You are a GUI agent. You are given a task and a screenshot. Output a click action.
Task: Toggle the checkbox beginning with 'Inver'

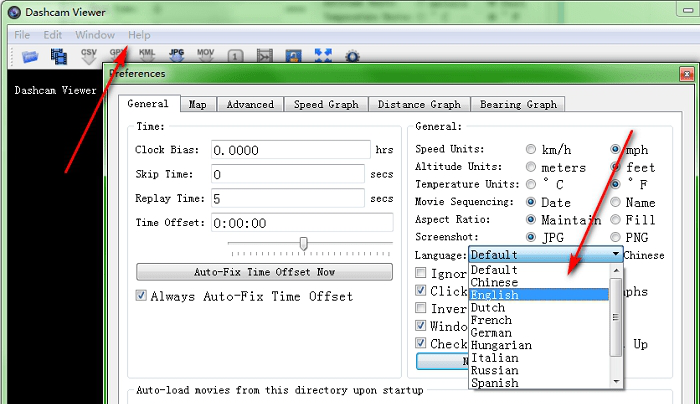(420, 308)
